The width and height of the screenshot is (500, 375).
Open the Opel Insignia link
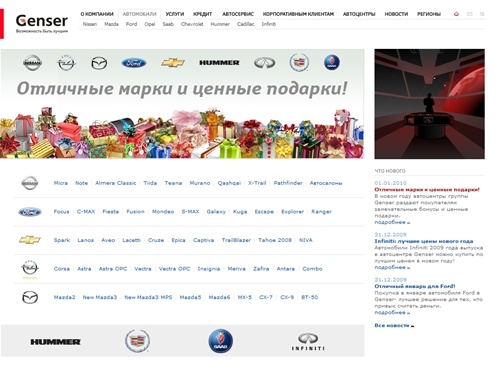pyautogui.click(x=209, y=269)
